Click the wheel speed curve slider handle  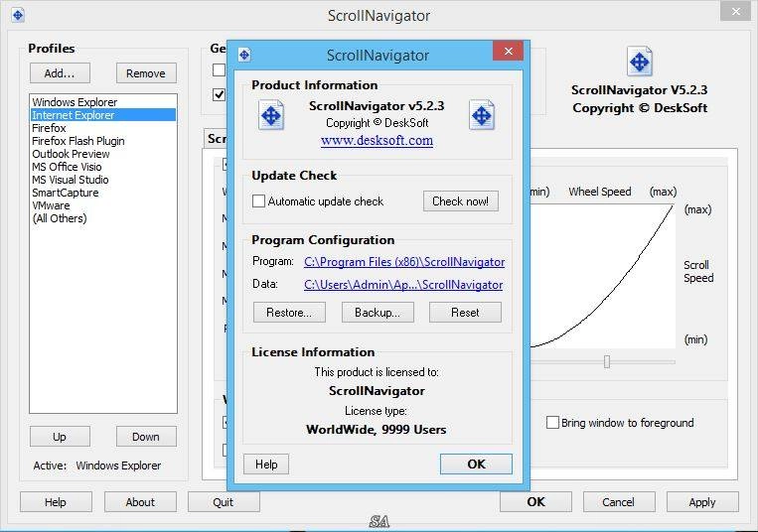click(607, 361)
